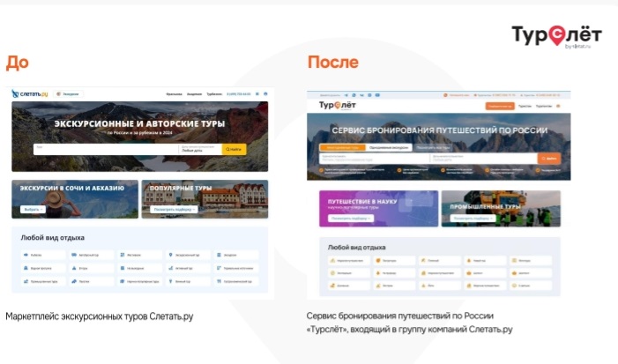Image resolution: width=618 pixels, height=364 pixels.
Task: Select the Экскурсионный тур chip in Слетать.ру
Action: pyautogui.click(x=188, y=256)
